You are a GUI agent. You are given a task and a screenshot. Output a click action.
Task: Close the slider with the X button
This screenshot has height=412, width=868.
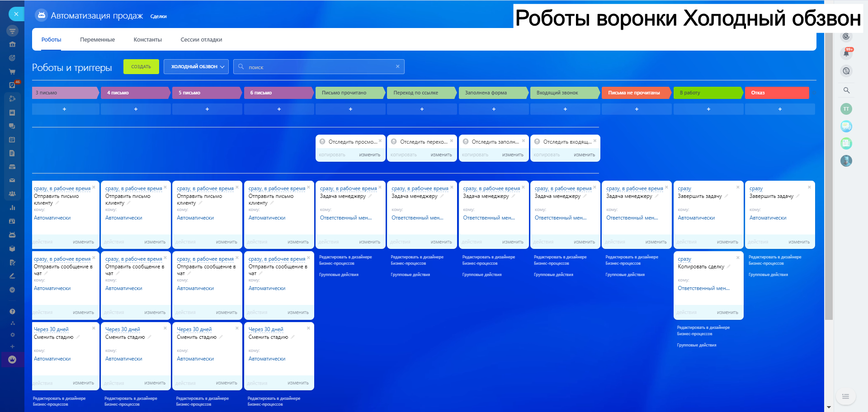tap(16, 14)
